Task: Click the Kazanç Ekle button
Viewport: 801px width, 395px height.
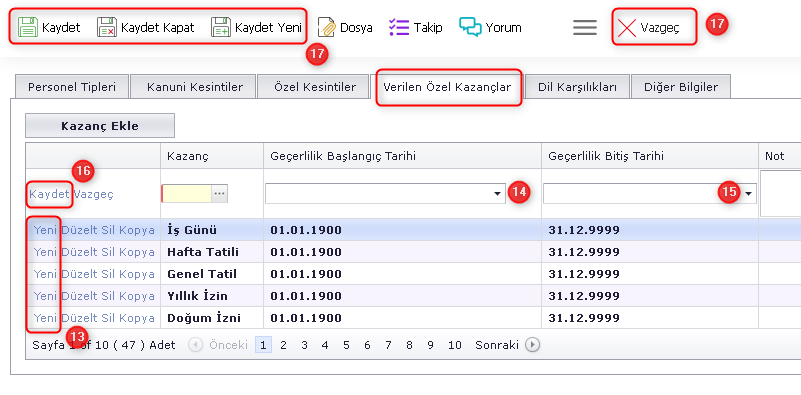Action: pyautogui.click(x=100, y=126)
